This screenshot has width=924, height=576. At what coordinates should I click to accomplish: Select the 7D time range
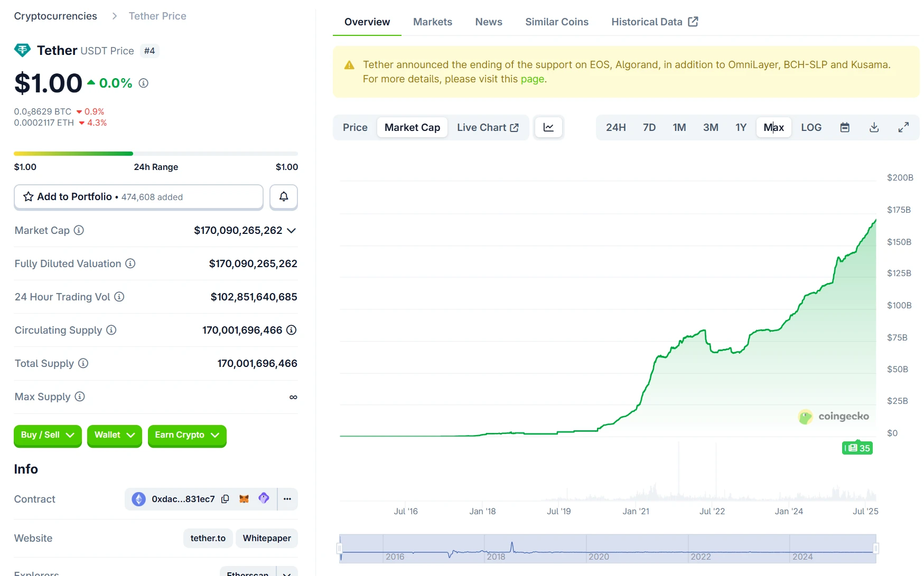tap(649, 127)
